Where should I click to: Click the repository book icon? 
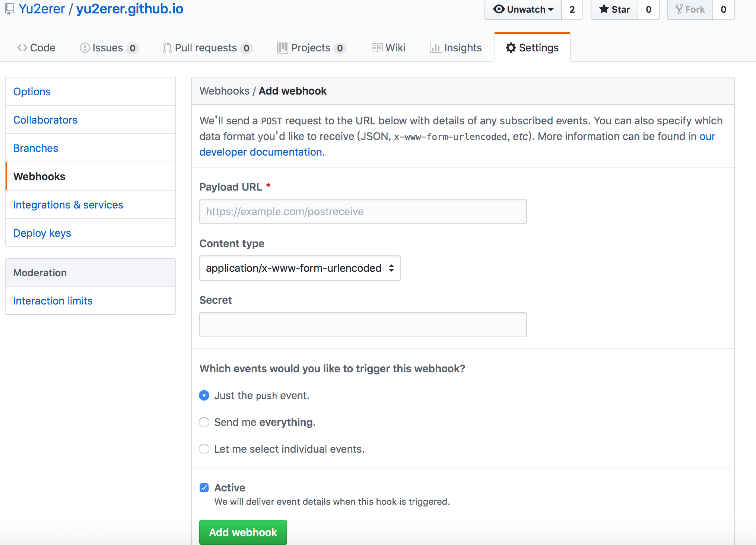tap(9, 9)
